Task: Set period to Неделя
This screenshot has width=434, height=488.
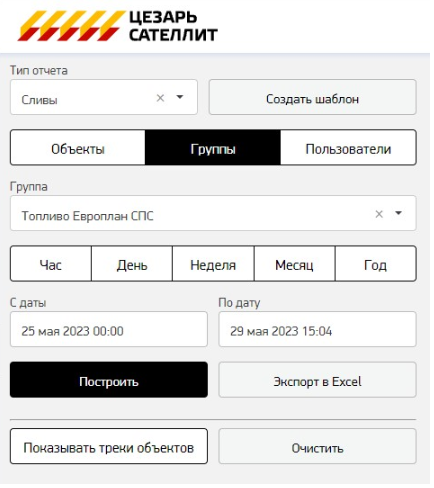Action: [x=213, y=264]
